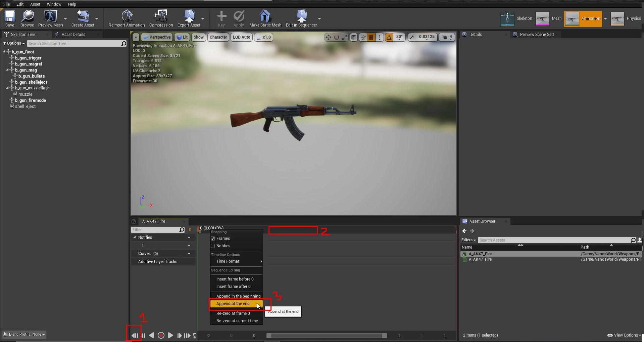Screen dimensions: 644x342
Task: Toggle animation looping
Action: click(195, 335)
